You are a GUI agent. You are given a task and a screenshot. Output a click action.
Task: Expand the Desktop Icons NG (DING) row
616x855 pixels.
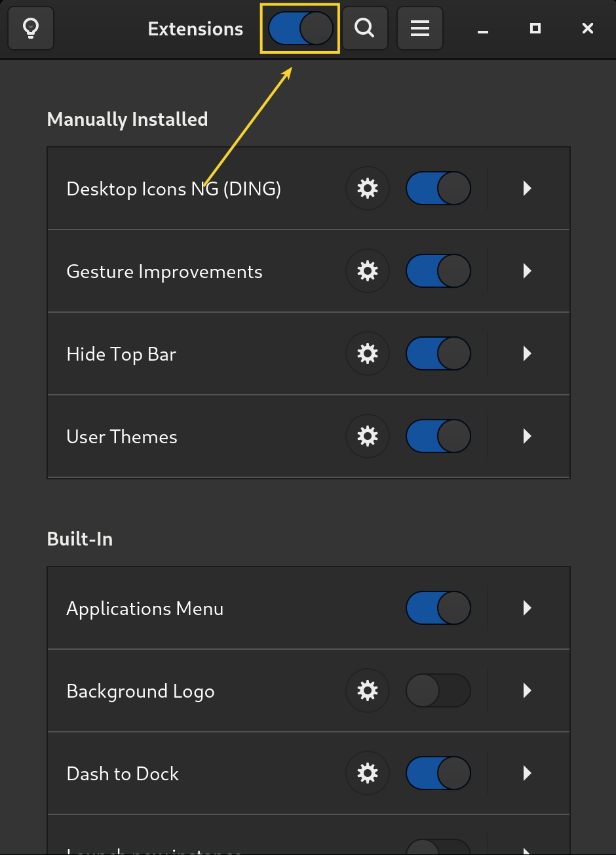coord(527,188)
